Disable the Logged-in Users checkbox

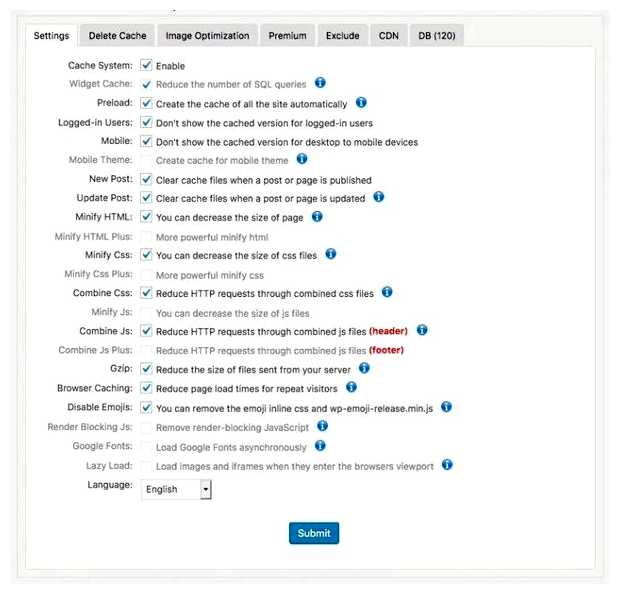[x=146, y=122]
